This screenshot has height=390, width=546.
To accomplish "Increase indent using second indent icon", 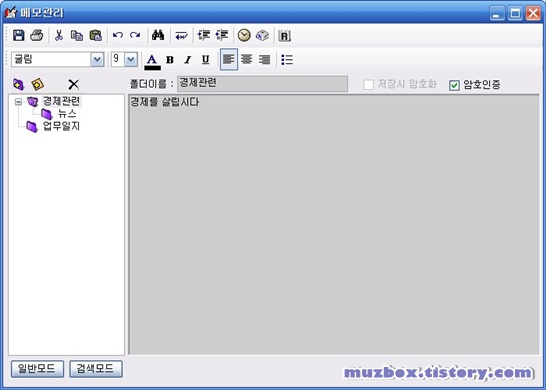I will tap(221, 36).
